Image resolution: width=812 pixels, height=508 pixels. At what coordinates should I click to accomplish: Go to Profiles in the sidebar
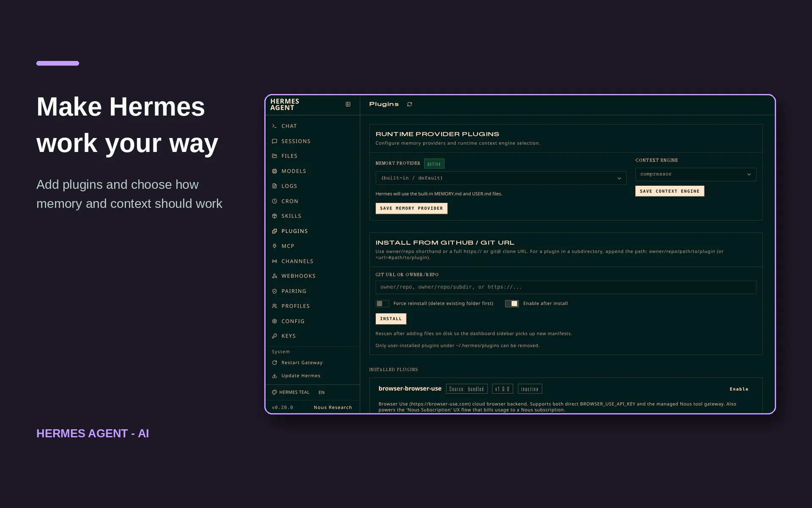pos(296,306)
